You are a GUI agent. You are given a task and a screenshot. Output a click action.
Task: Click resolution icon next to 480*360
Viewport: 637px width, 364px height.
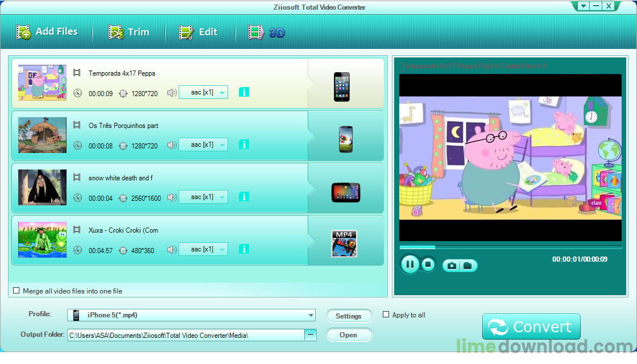click(x=123, y=251)
